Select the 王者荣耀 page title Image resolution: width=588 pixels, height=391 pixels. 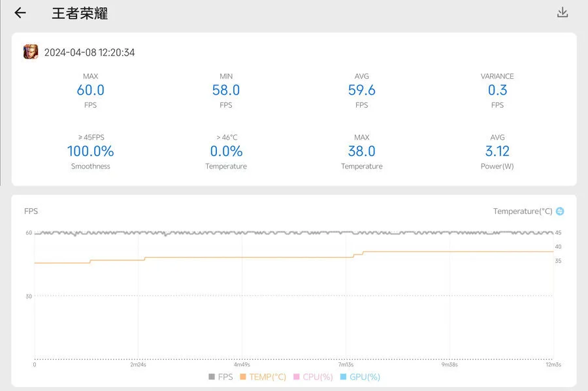(x=80, y=13)
